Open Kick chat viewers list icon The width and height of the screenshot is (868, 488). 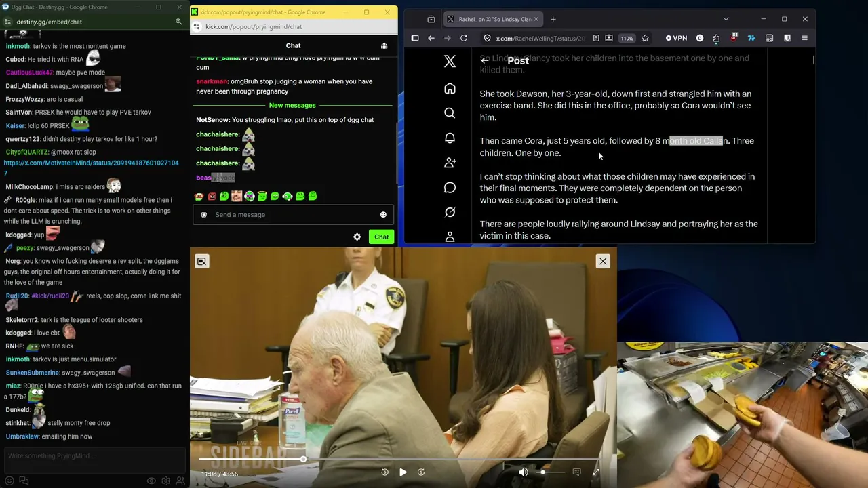click(384, 45)
